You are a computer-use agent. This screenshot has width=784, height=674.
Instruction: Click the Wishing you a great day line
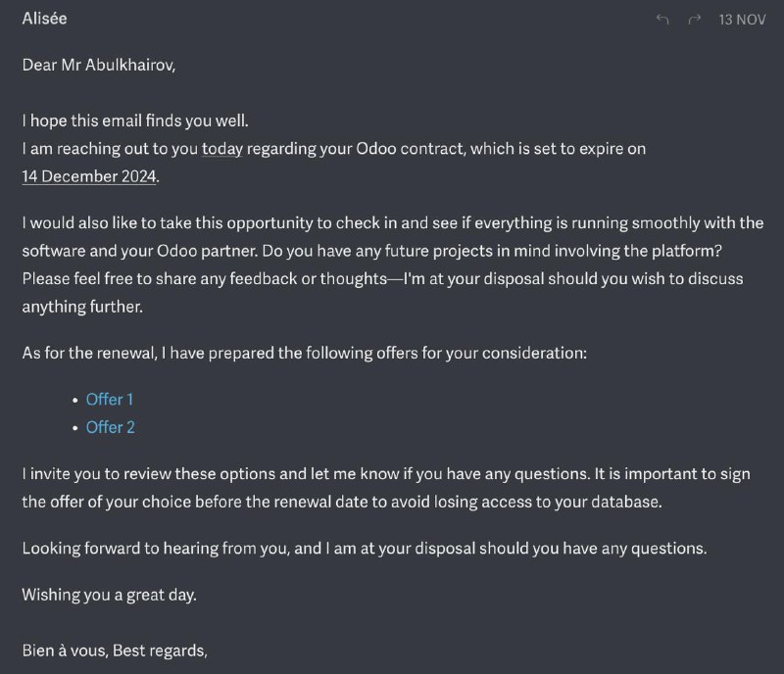[109, 595]
